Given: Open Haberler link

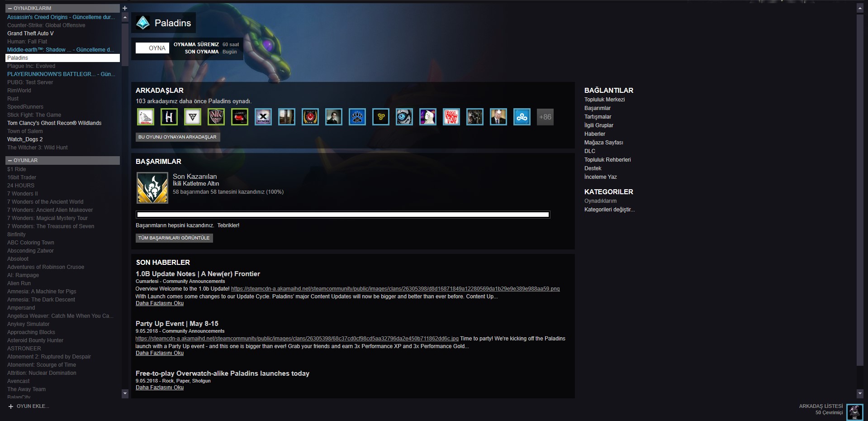Looking at the screenshot, I should pyautogui.click(x=595, y=134).
